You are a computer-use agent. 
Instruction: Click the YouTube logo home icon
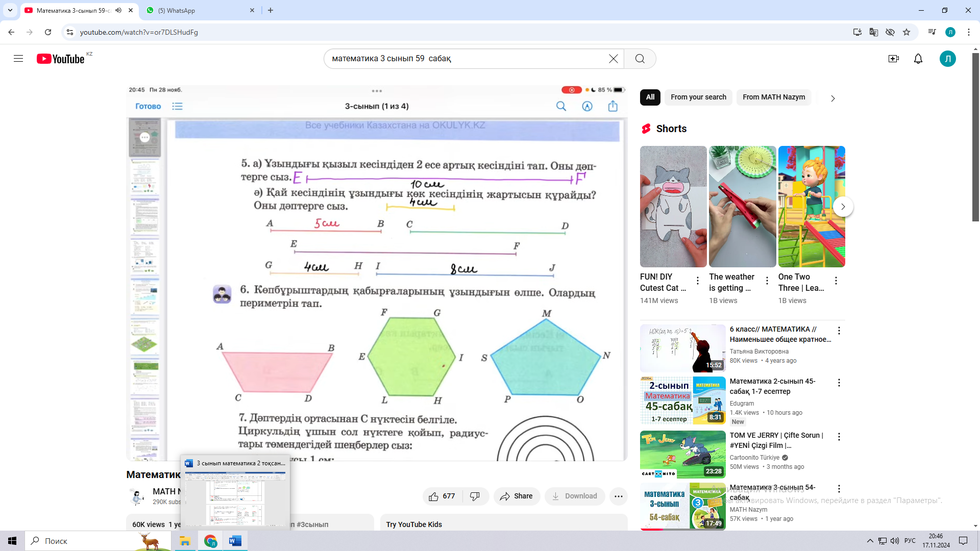coord(60,59)
